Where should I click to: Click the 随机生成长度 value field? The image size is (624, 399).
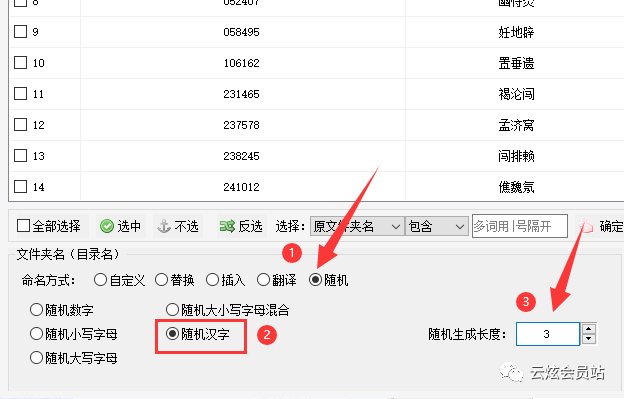click(548, 334)
